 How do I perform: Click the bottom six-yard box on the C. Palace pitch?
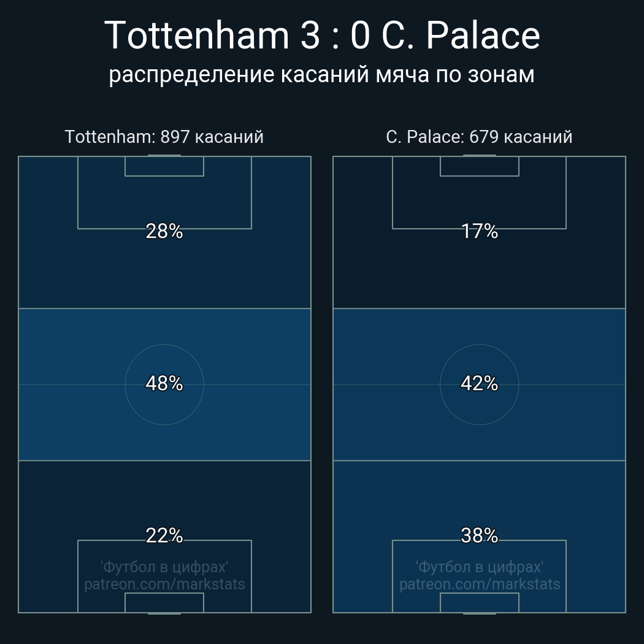pyautogui.click(x=479, y=603)
